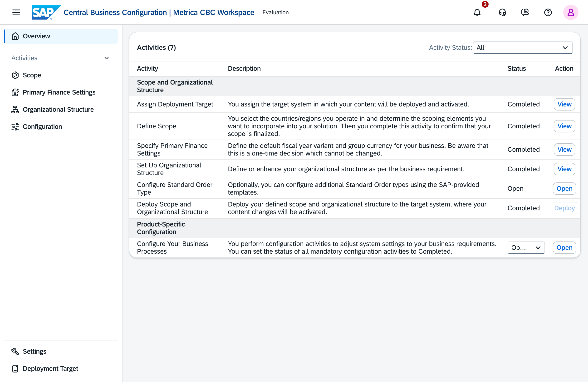588x382 pixels.
Task: Click the Define Scope activity name
Action: click(x=156, y=126)
